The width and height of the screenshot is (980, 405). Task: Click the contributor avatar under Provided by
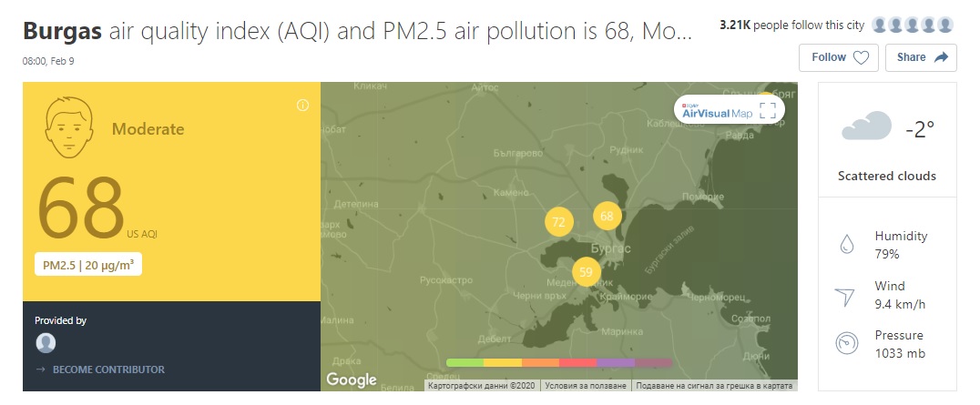click(46, 342)
